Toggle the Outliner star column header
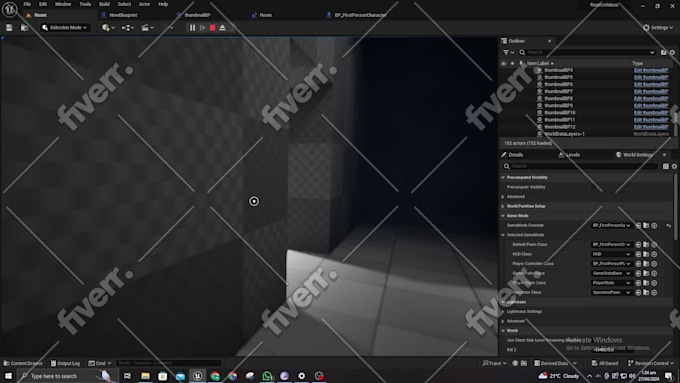 pyautogui.click(x=512, y=63)
